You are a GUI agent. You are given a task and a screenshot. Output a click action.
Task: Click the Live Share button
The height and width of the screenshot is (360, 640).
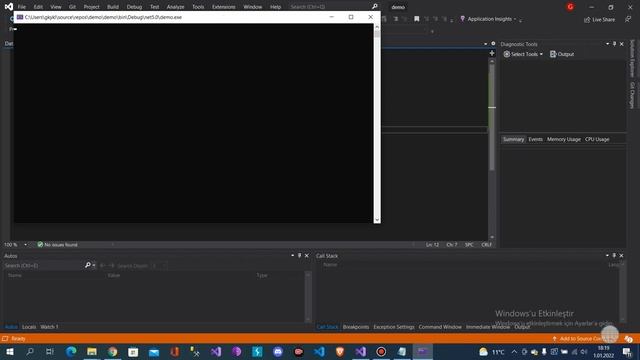599,19
